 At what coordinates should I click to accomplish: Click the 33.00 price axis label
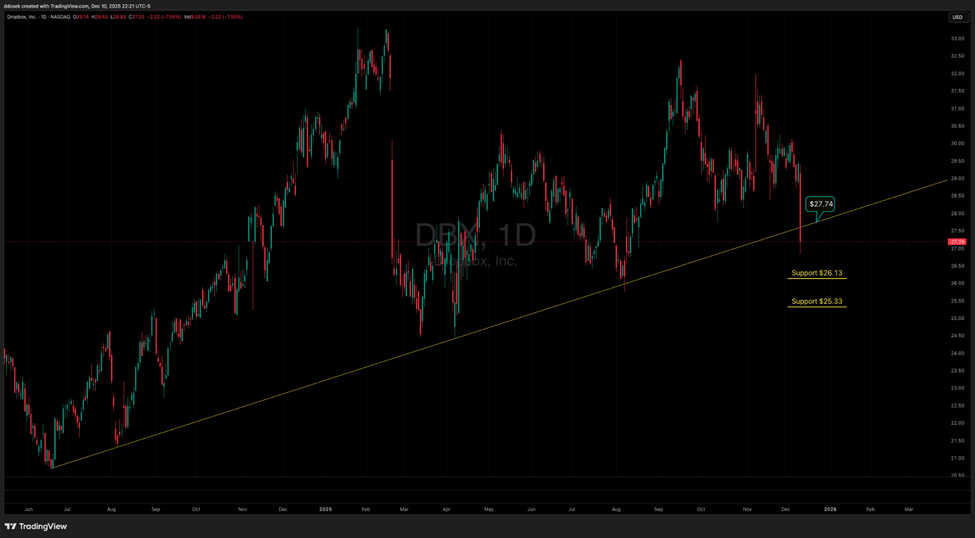pyautogui.click(x=956, y=39)
